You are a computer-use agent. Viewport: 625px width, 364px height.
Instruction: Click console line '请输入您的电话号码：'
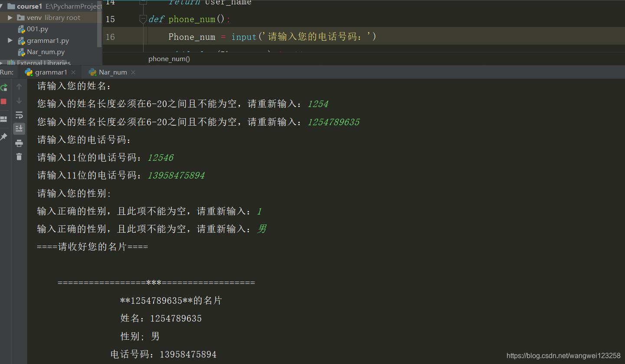[84, 140]
